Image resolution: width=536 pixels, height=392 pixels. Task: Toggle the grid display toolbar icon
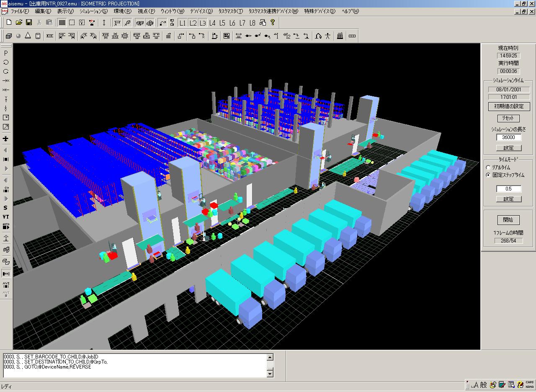(62, 23)
